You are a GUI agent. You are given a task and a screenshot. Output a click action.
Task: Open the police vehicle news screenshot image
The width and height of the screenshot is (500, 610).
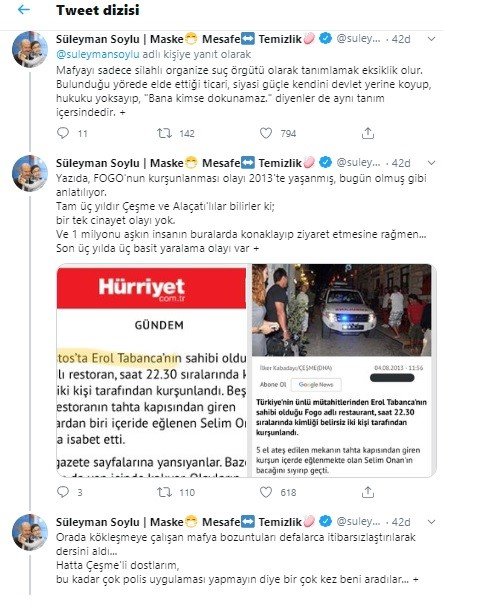342,370
